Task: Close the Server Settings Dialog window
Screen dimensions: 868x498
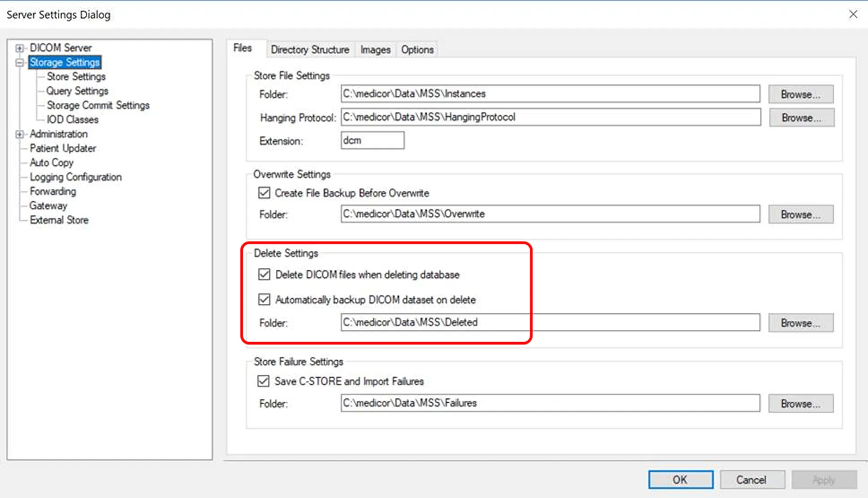Action: [x=853, y=14]
